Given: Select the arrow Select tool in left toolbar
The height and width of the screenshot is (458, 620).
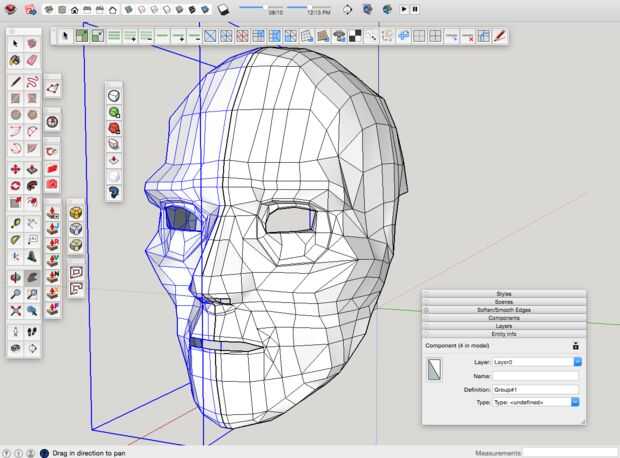Looking at the screenshot, I should [15, 45].
